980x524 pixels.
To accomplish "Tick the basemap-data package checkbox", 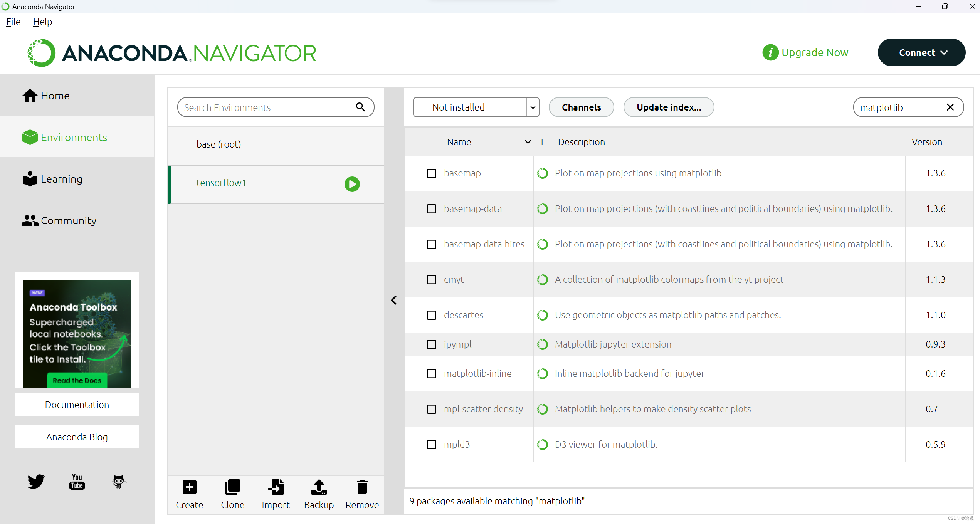I will click(432, 209).
